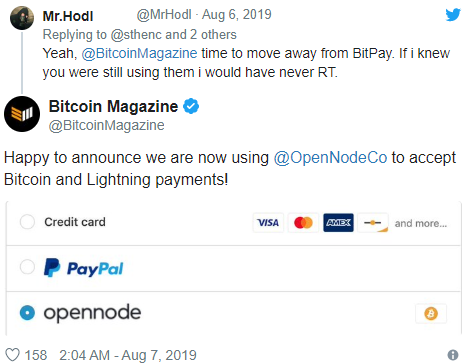Open Bitcoin Magazine profile avatar

[x=22, y=114]
